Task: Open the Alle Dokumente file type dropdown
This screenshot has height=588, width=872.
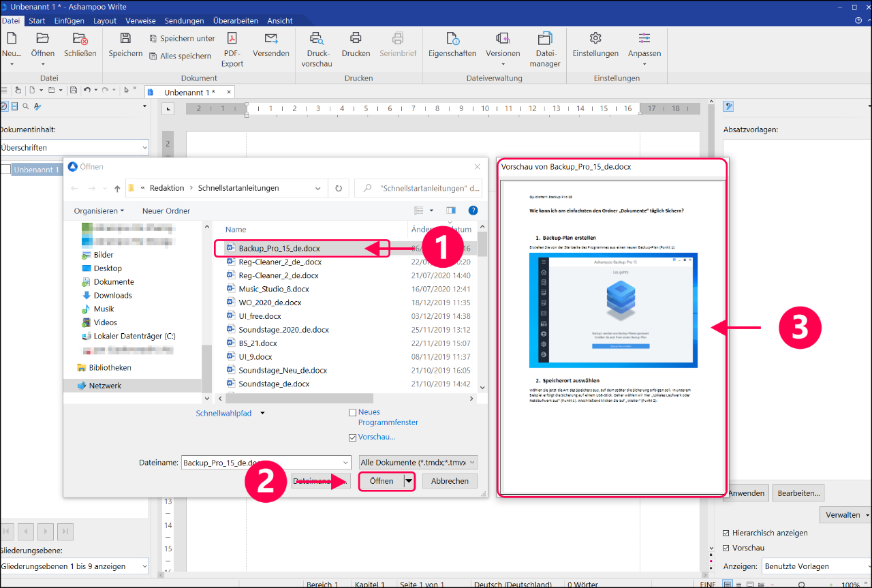Action: (x=418, y=462)
